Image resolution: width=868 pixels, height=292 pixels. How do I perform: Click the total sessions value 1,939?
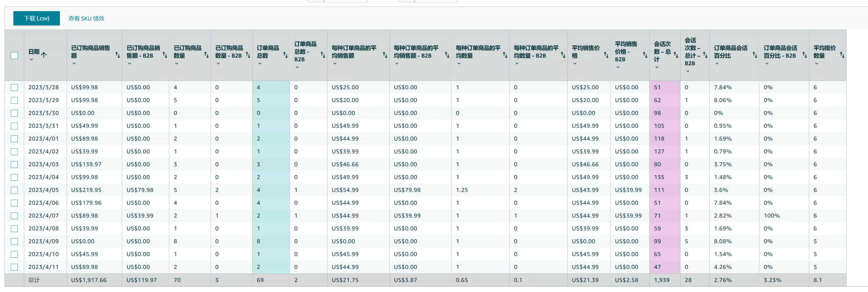coord(662,280)
